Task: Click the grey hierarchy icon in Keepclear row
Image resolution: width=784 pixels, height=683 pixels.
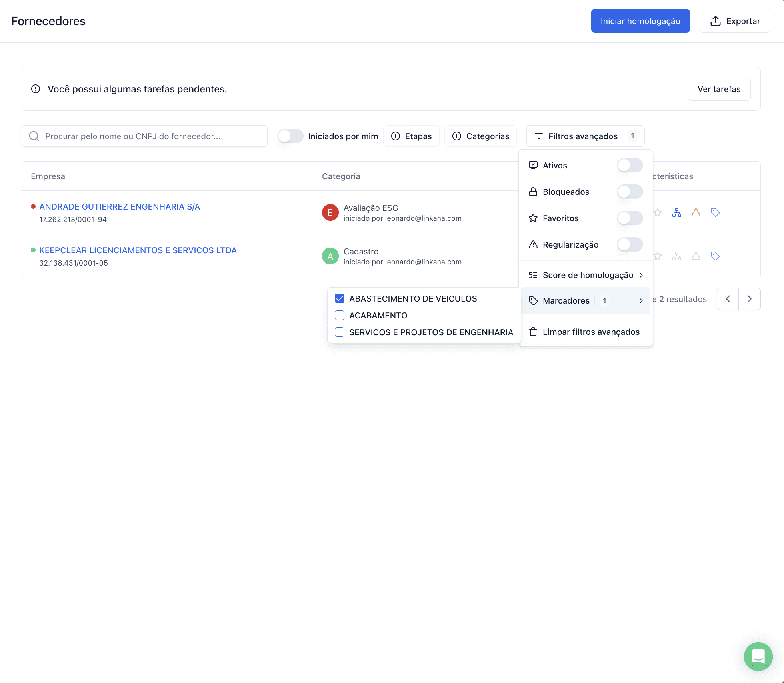Action: 677,256
